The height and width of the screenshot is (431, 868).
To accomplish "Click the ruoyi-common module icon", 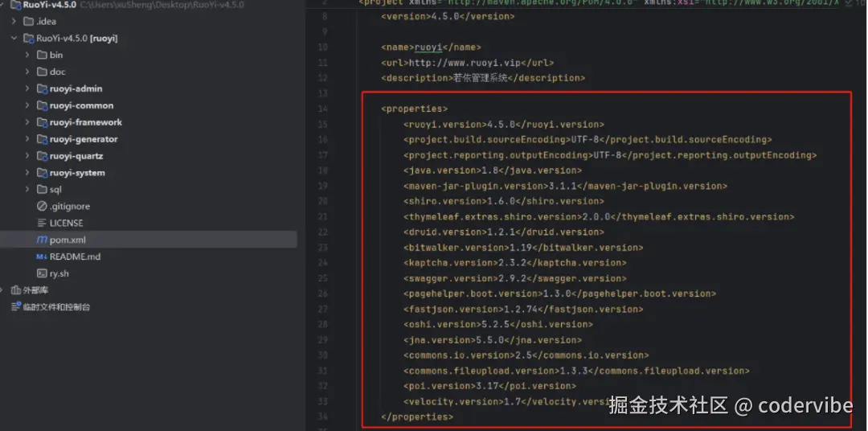I will 42,105.
